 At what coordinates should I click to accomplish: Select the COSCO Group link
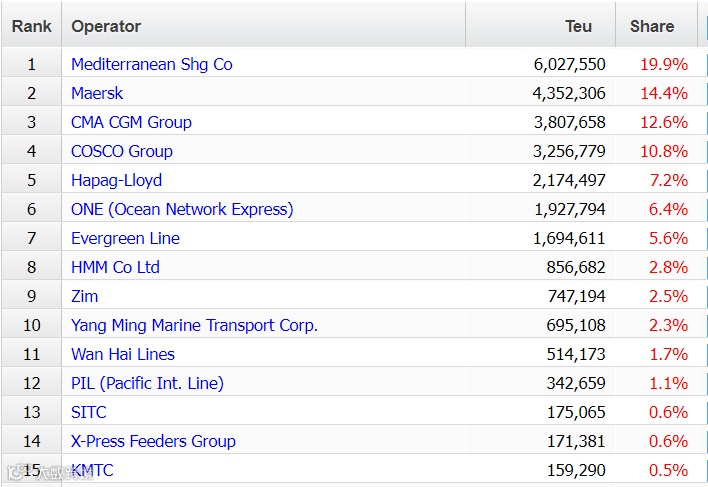[x=121, y=151]
